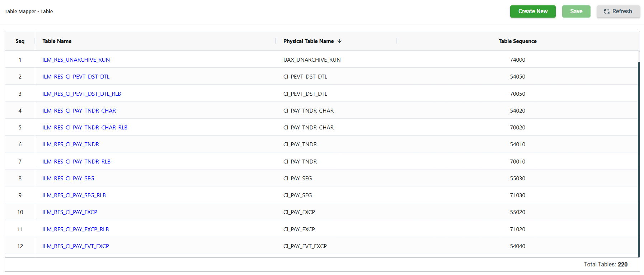This screenshot has height=275, width=644.
Task: Click the descending sort arrow icon
Action: pos(339,41)
